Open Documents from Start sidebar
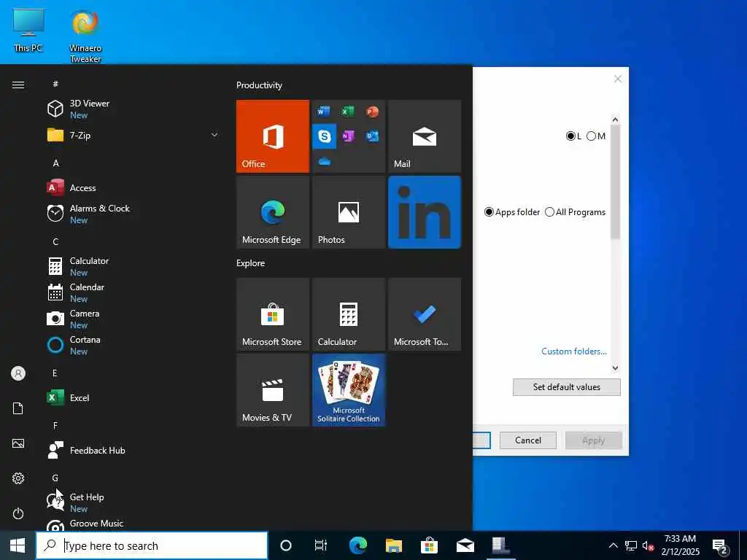The height and width of the screenshot is (560, 747). click(18, 408)
